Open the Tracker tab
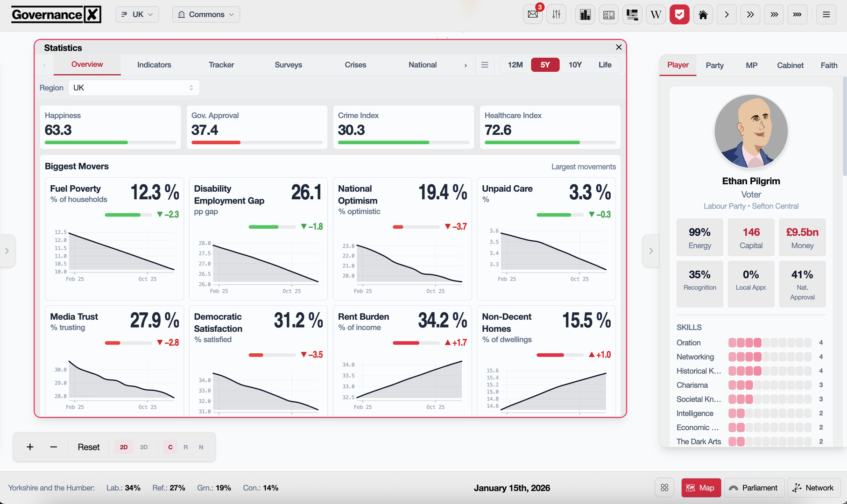 221,65
